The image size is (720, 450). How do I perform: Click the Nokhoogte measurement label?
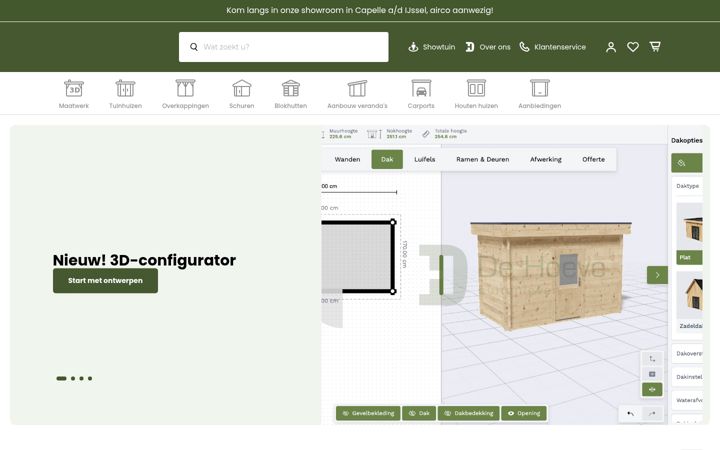(x=399, y=134)
